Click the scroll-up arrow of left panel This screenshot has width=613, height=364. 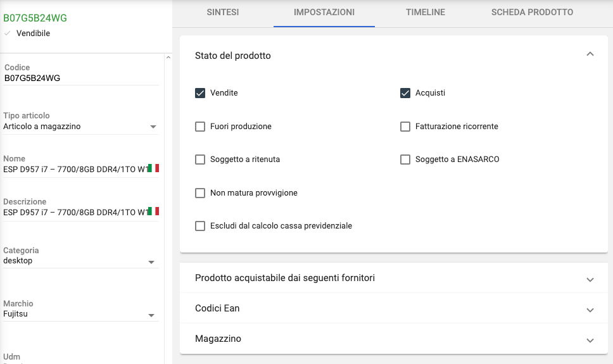pos(168,58)
